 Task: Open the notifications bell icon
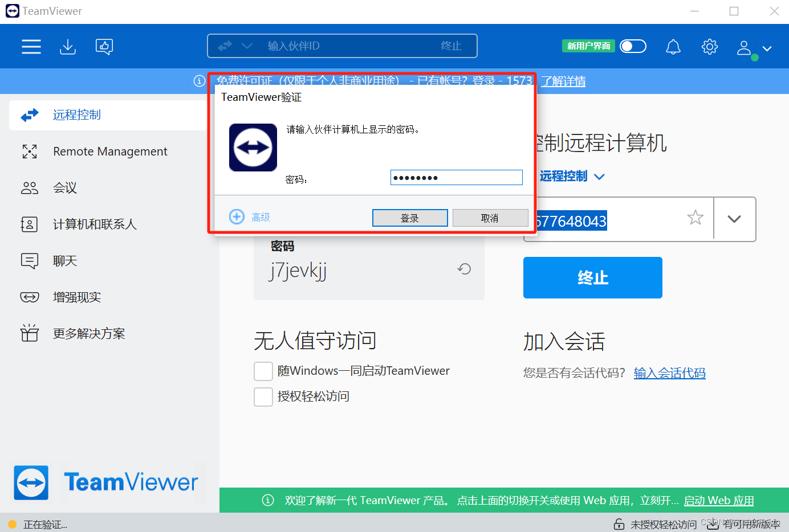(673, 46)
